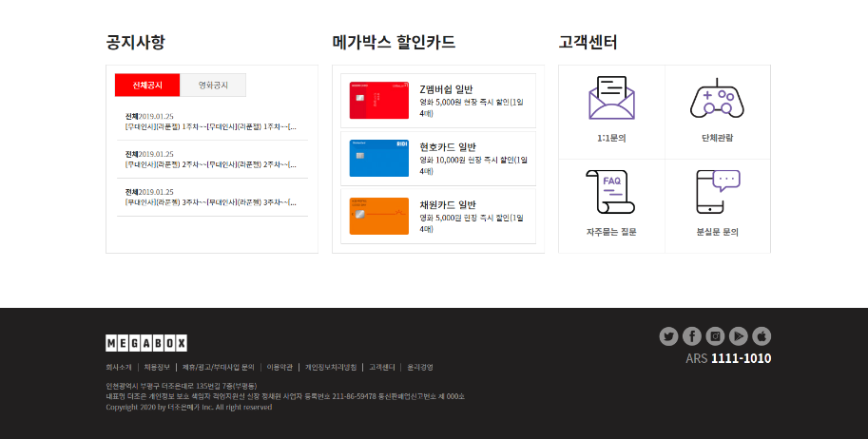Open the notice about 라푼젤 3주차
The height and width of the screenshot is (439, 868).
(210, 202)
